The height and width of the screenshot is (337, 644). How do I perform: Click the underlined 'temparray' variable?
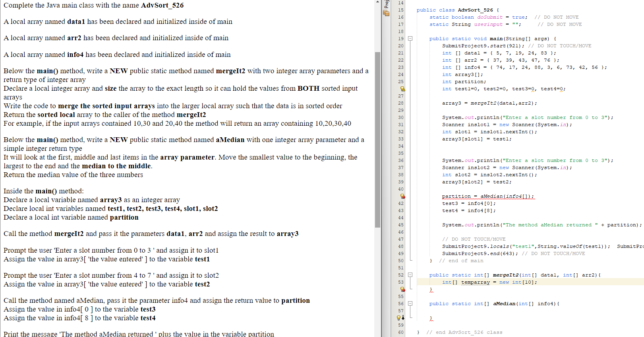coord(476,282)
